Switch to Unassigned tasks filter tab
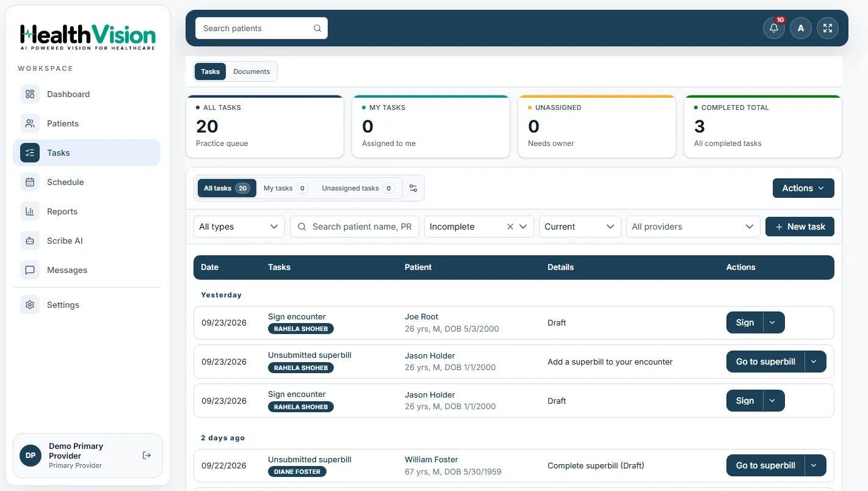 pyautogui.click(x=358, y=188)
